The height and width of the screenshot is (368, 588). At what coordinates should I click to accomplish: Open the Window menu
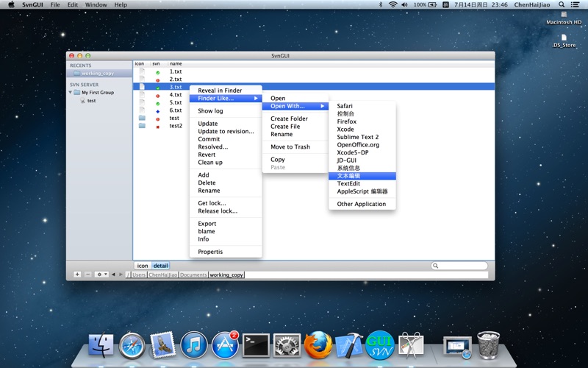[96, 4]
